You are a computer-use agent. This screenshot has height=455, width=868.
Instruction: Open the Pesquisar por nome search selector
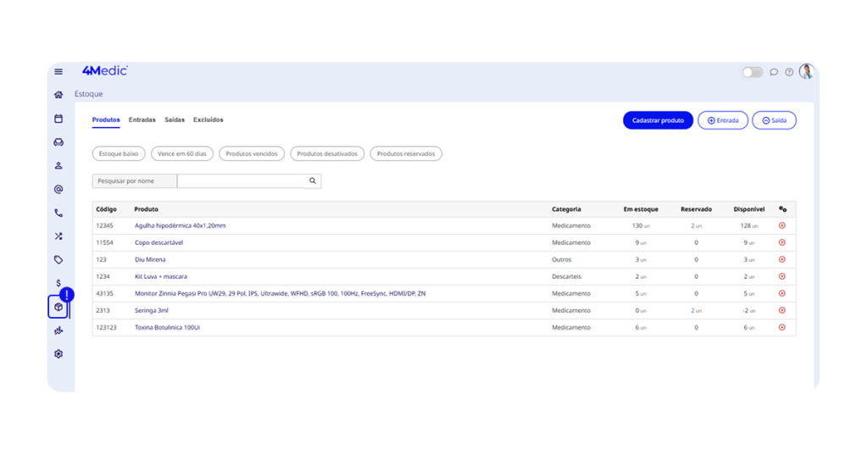coord(135,181)
